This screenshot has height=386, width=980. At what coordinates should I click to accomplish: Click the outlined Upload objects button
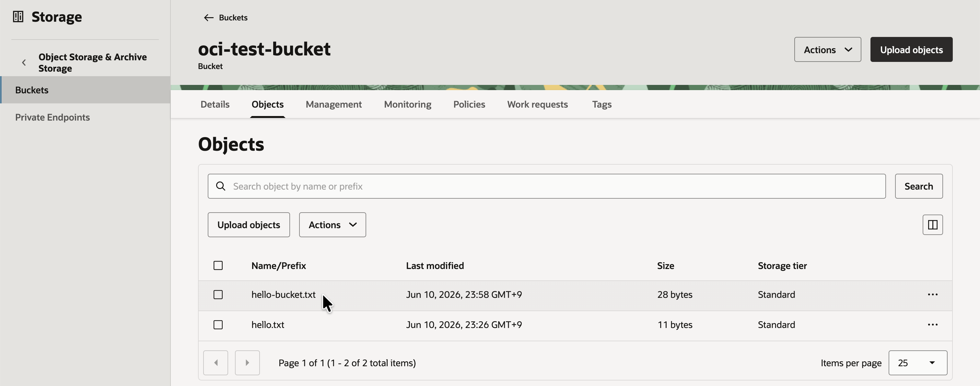pyautogui.click(x=249, y=225)
